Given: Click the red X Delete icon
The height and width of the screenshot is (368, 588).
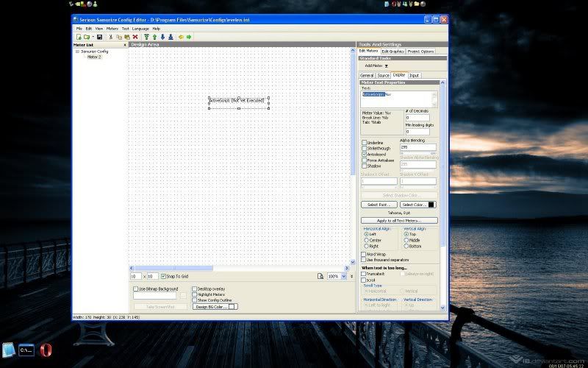Looking at the screenshot, I should [x=135, y=37].
